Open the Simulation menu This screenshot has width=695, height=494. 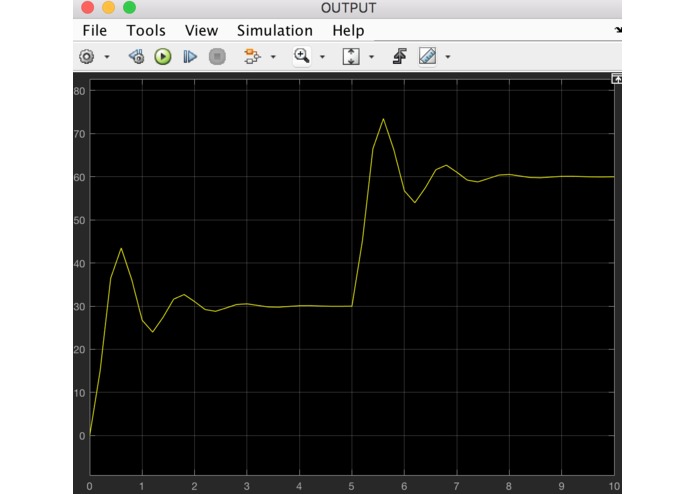click(x=275, y=31)
